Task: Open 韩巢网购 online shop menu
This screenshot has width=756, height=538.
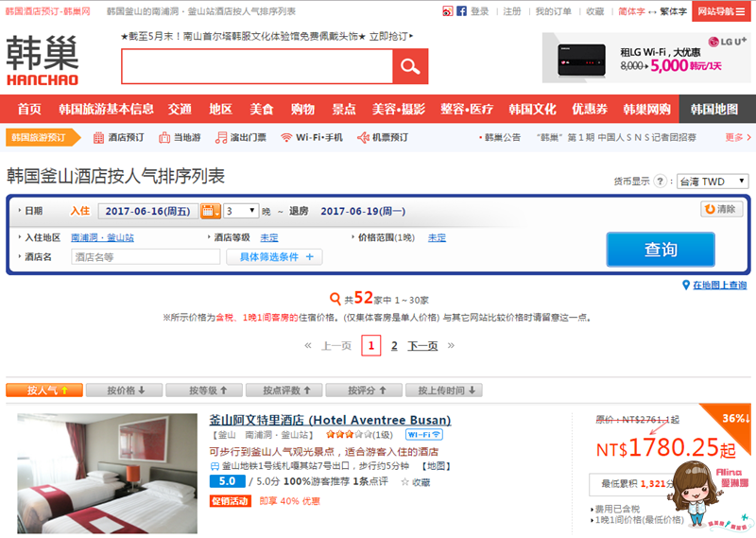Action: (x=646, y=109)
